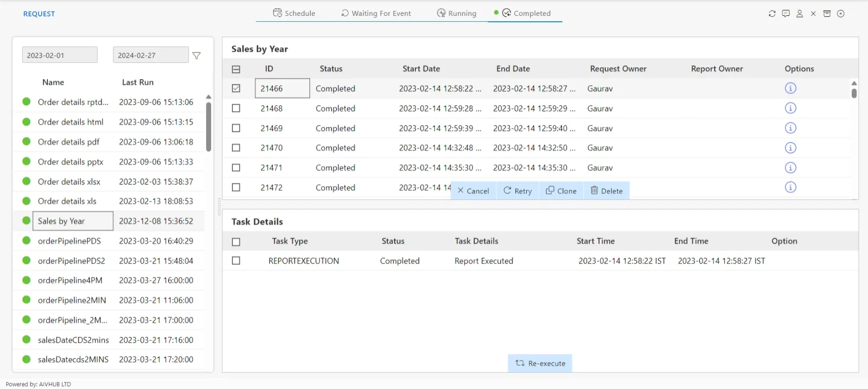This screenshot has height=389, width=868.
Task: Click green status dot of Order details pptx
Action: [x=27, y=161]
